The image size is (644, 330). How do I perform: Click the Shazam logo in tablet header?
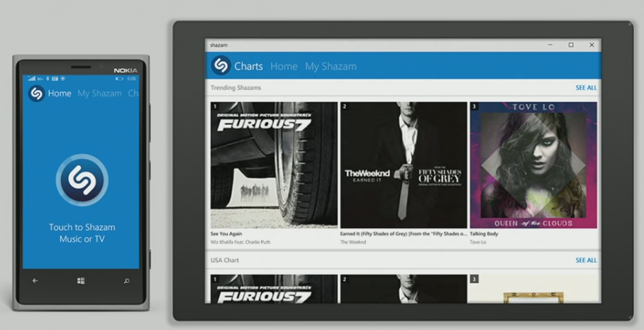pyautogui.click(x=221, y=65)
